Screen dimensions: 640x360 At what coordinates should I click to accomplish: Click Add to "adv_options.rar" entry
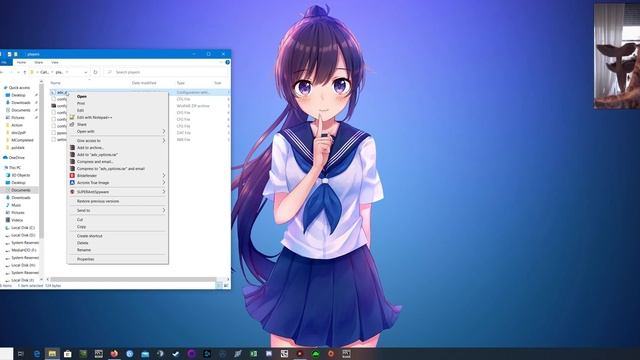(x=118, y=155)
